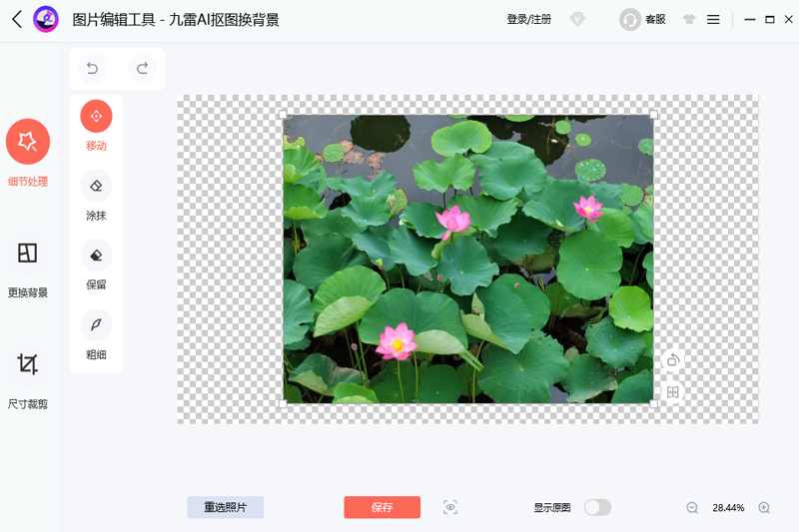Select the 涂抹 eraser tool
This screenshot has height=532, width=799.
point(96,186)
